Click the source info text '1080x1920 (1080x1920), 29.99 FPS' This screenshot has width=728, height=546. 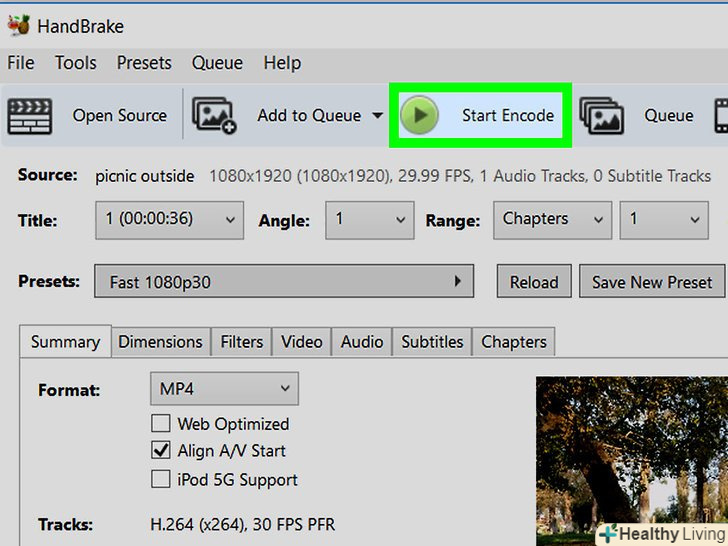(341, 176)
